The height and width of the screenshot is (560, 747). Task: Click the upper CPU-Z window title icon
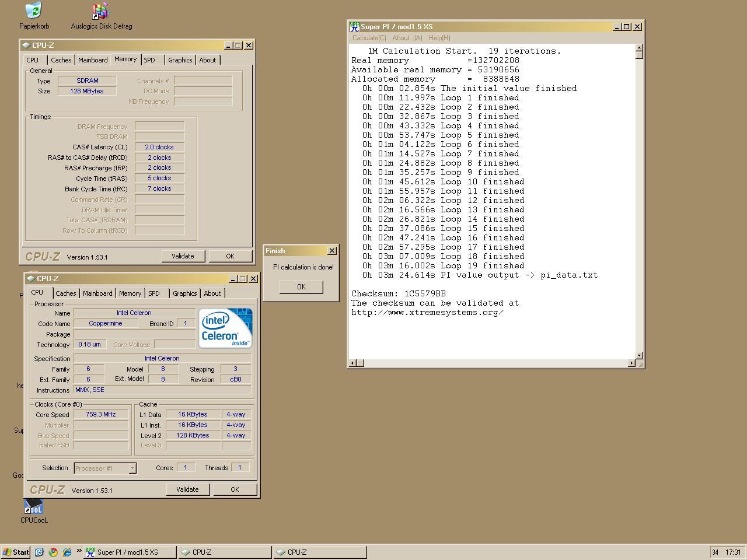26,45
